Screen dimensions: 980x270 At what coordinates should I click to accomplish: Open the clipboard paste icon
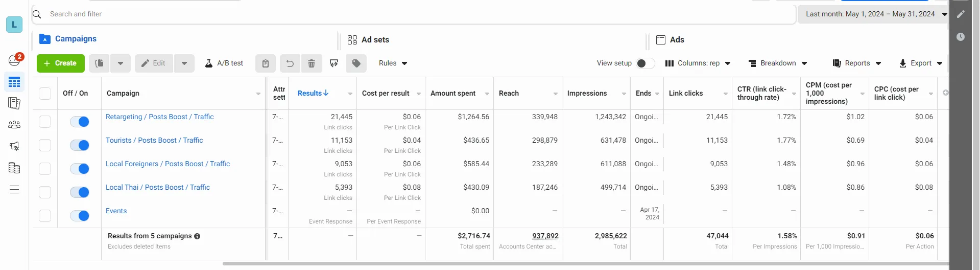click(266, 63)
